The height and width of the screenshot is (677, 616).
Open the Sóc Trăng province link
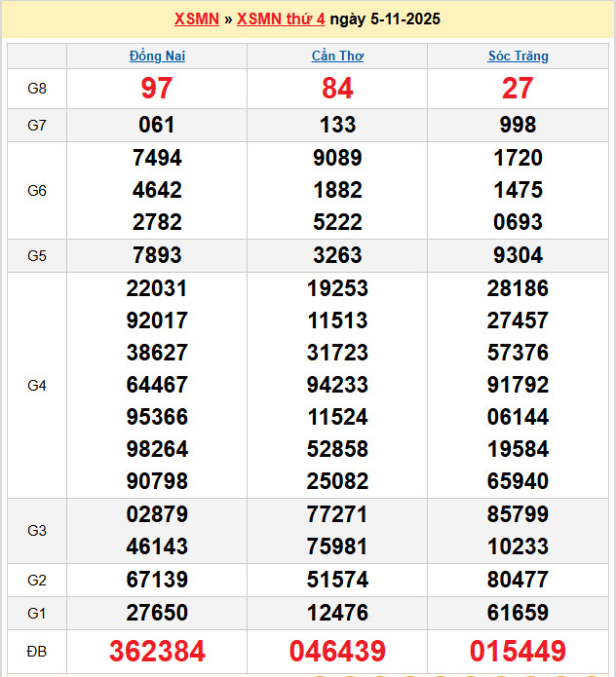(518, 56)
